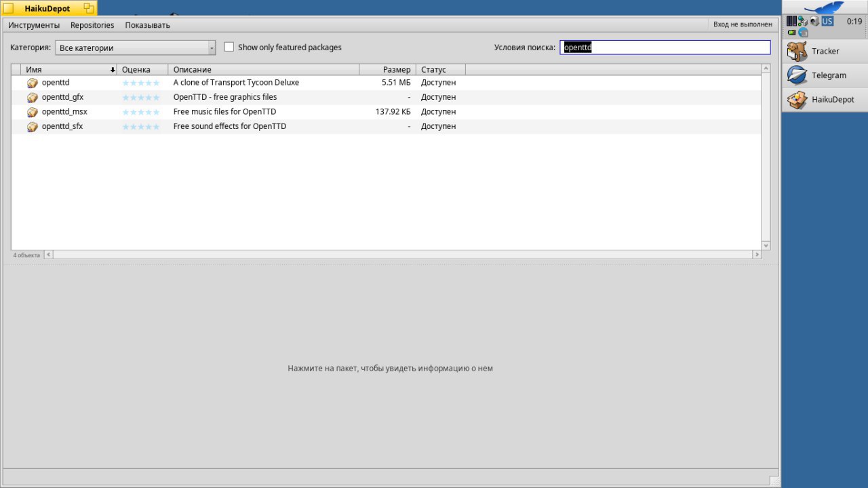Click the openttd_sfx package icon
This screenshot has width=868, height=488.
(32, 127)
